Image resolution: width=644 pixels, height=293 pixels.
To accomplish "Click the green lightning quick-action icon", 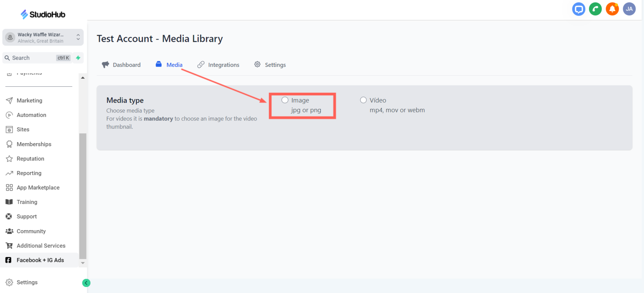I will click(78, 58).
